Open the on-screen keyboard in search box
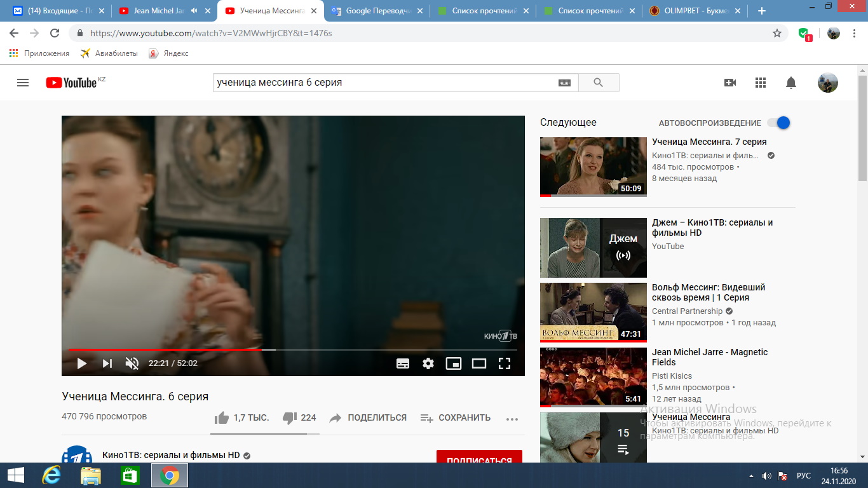Viewport: 868px width, 488px height. click(x=564, y=83)
